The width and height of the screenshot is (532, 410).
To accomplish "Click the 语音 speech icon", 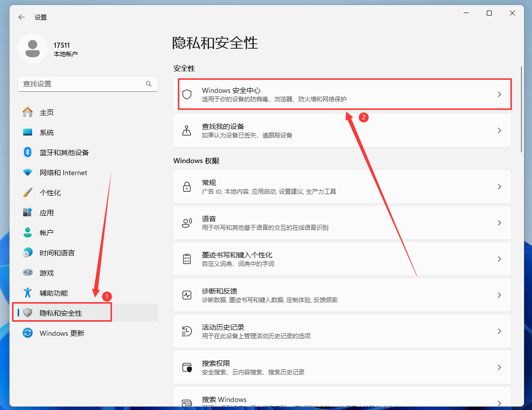I will [187, 223].
